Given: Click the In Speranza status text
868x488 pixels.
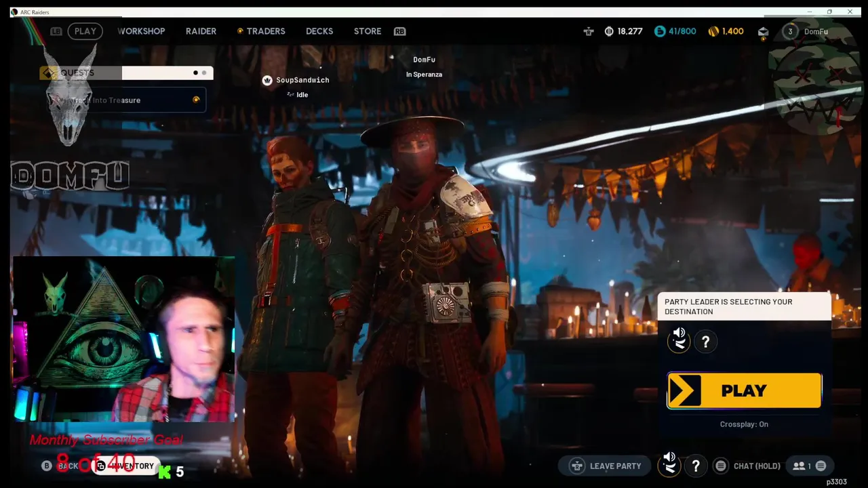Looking at the screenshot, I should 424,75.
